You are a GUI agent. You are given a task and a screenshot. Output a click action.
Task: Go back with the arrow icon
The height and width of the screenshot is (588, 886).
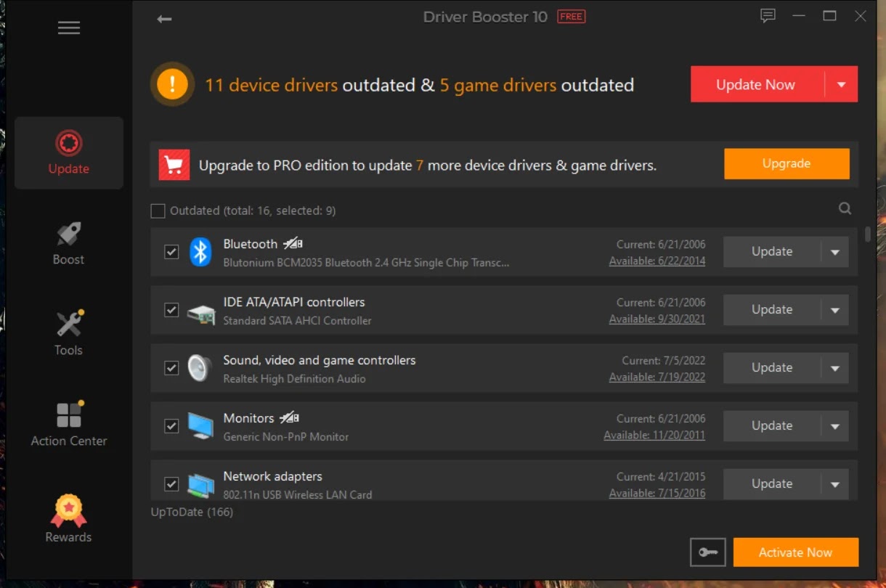pos(164,19)
